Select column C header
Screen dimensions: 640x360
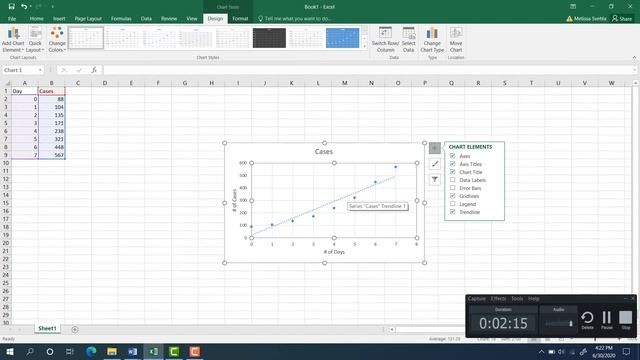tap(78, 83)
